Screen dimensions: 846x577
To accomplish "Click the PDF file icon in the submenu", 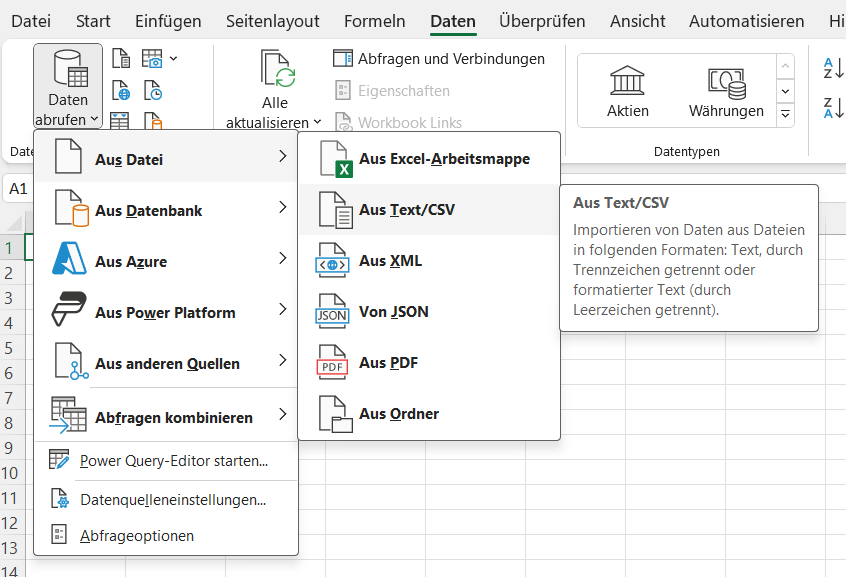I will point(332,363).
